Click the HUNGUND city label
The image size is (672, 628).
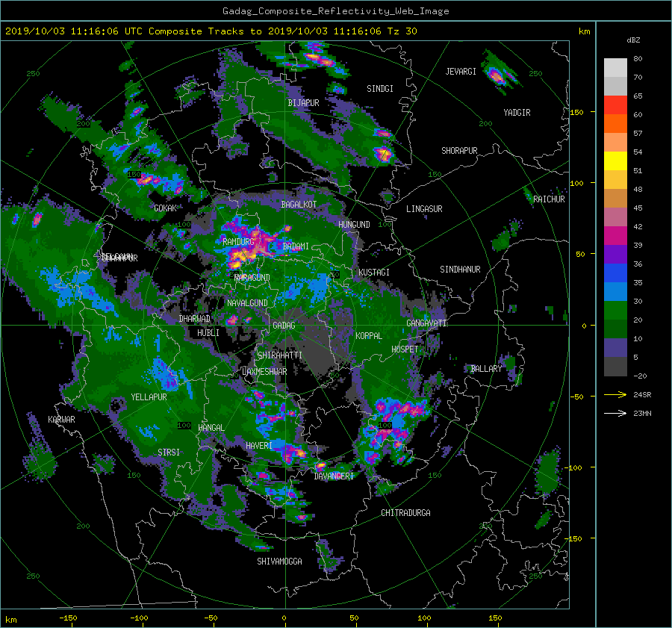click(x=354, y=225)
